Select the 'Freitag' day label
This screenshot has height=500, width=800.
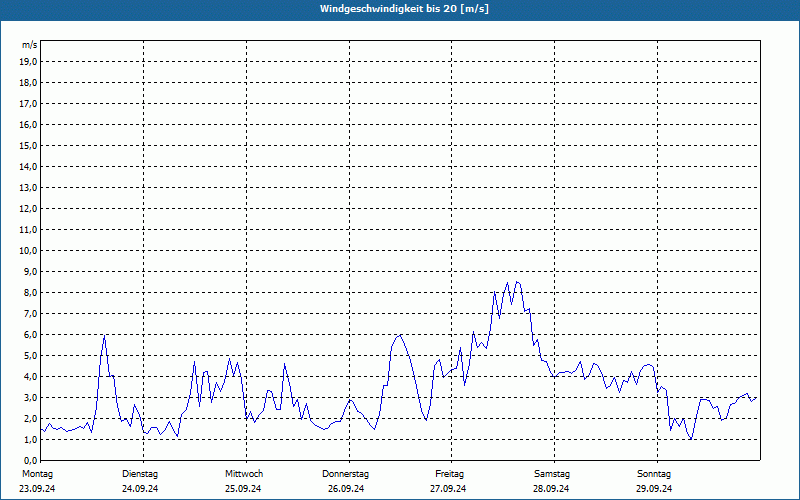[449, 474]
